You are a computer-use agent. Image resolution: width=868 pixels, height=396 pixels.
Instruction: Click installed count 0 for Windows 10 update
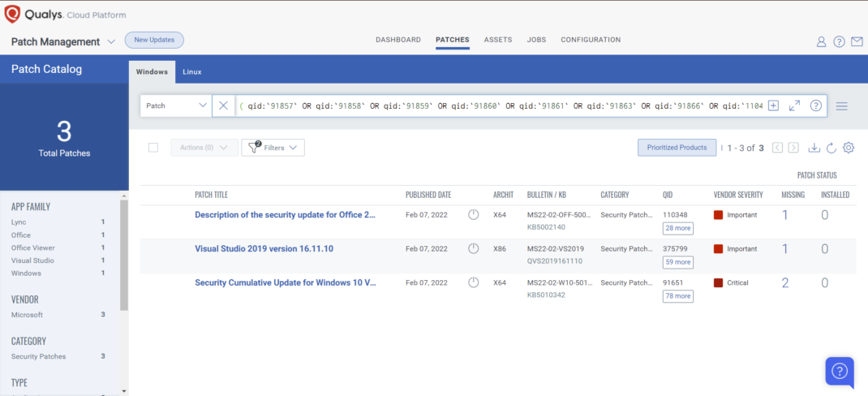824,283
